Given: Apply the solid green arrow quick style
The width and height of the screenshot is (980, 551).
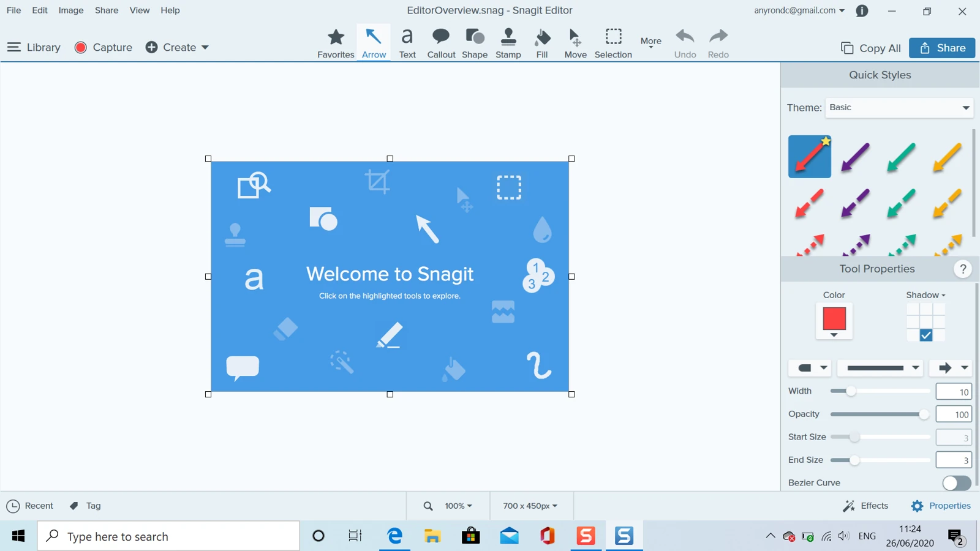Looking at the screenshot, I should pyautogui.click(x=901, y=157).
